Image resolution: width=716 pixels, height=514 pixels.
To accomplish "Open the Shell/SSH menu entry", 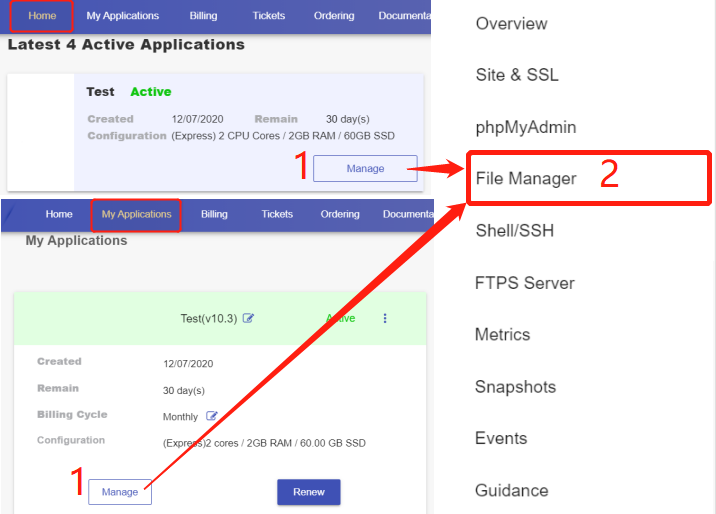I will click(x=514, y=231).
